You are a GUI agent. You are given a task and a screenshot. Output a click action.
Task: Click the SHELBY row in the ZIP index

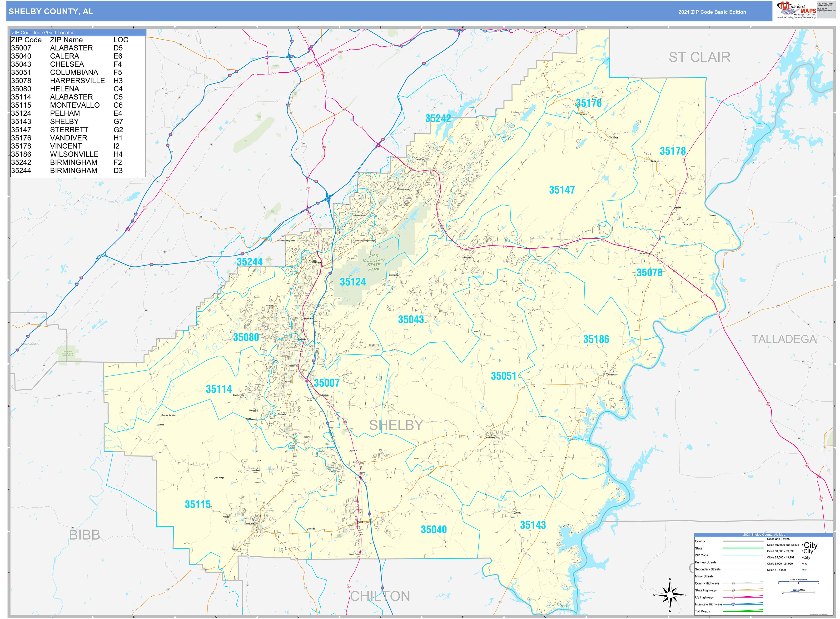click(x=78, y=122)
